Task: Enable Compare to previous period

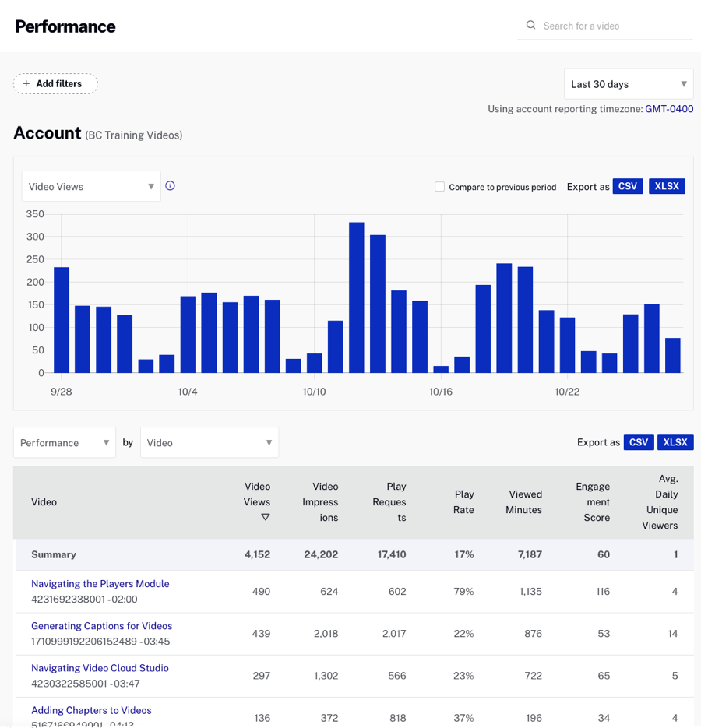Action: click(x=439, y=187)
